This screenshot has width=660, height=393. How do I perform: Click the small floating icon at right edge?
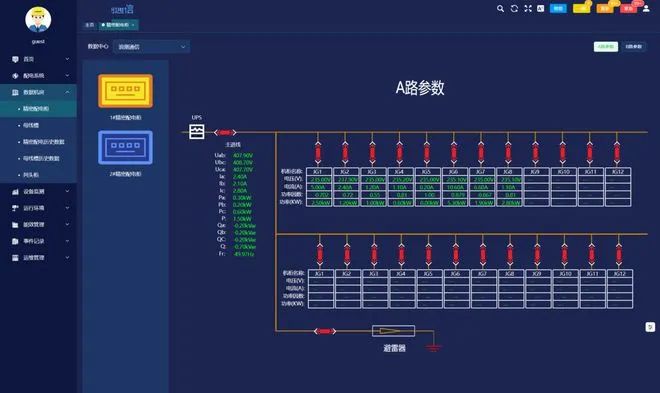tap(650, 327)
